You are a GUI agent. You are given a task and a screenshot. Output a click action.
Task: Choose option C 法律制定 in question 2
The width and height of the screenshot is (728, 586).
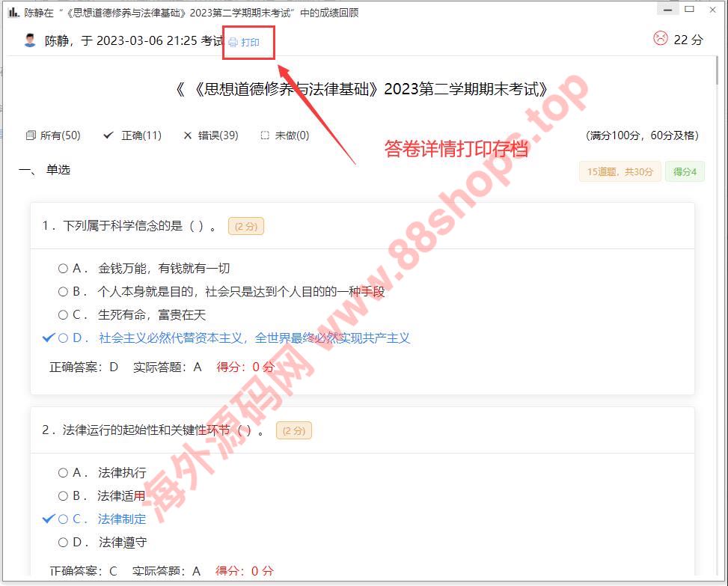64,519
